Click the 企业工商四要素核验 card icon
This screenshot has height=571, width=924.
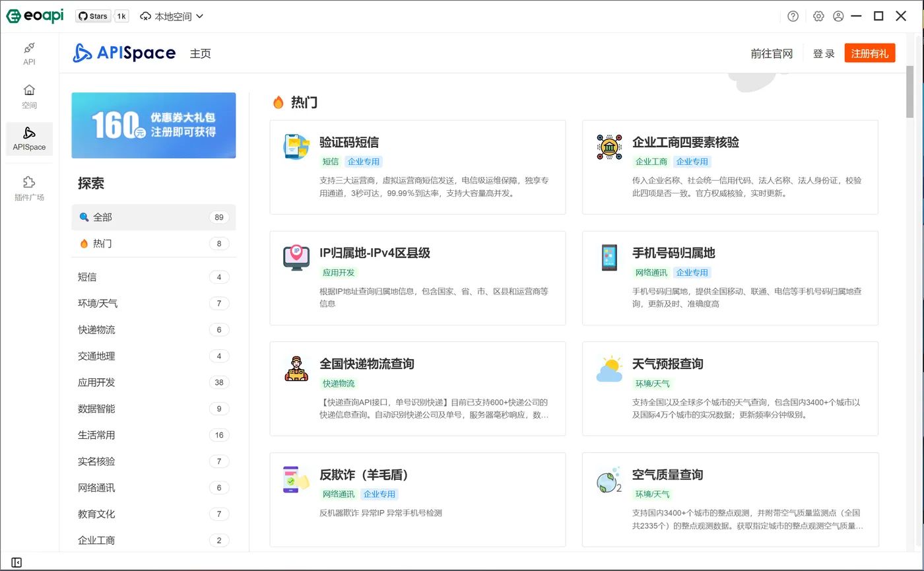[x=609, y=147]
